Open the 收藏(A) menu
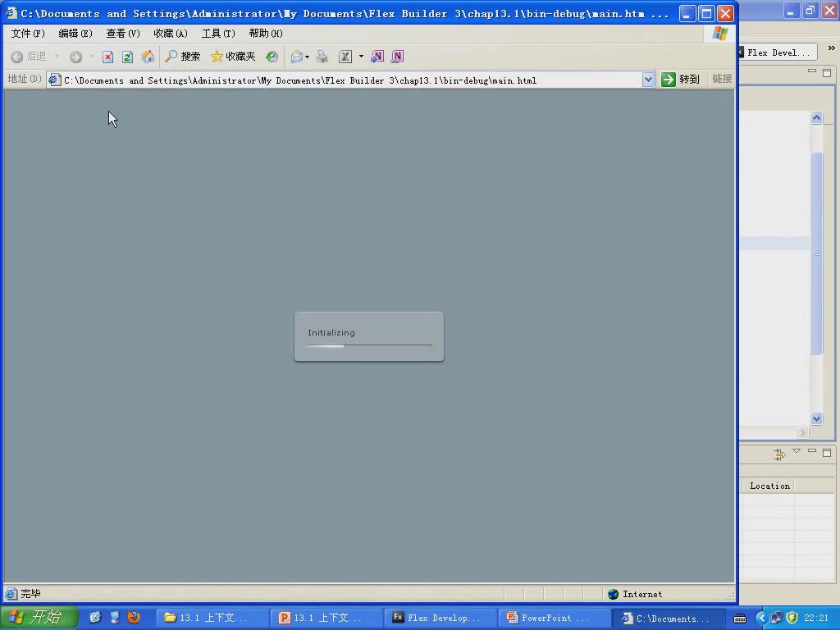This screenshot has width=840, height=630. 171,34
